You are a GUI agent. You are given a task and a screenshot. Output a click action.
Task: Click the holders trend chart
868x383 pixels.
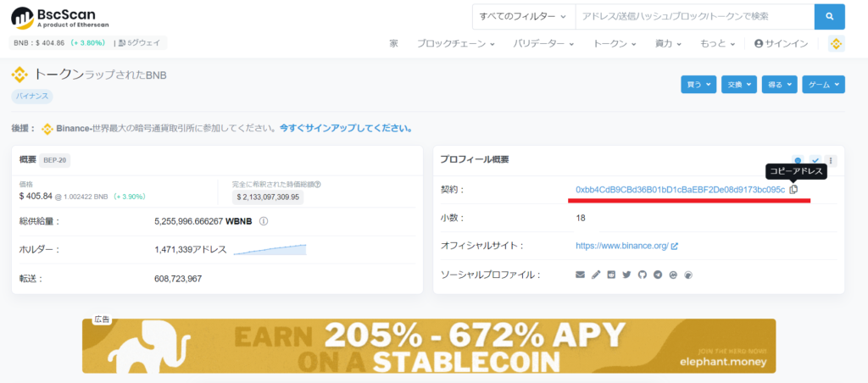(270, 250)
